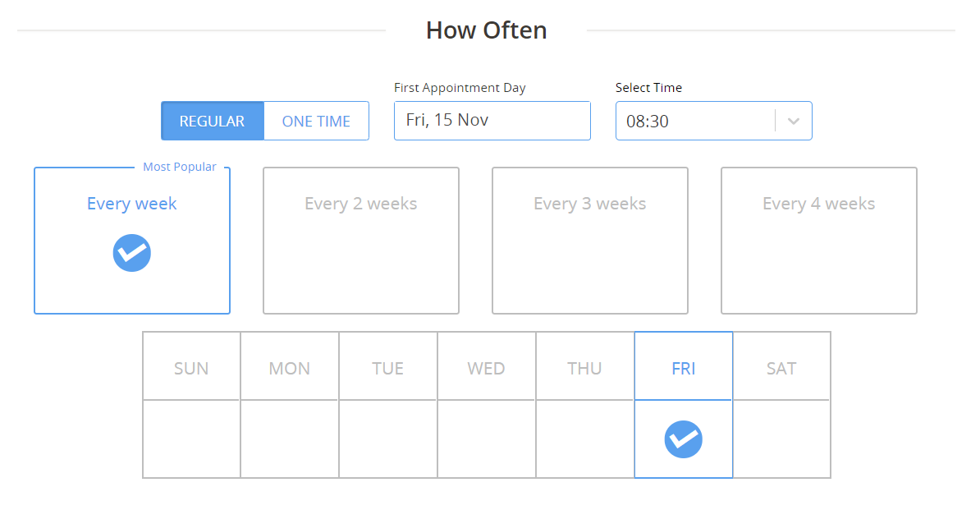
Task: Select MON in the weekday row
Action: click(x=290, y=366)
